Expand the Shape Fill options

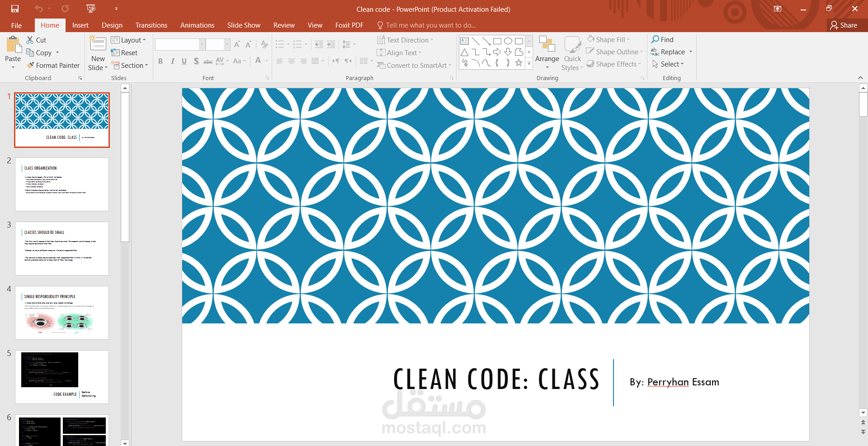pos(609,39)
